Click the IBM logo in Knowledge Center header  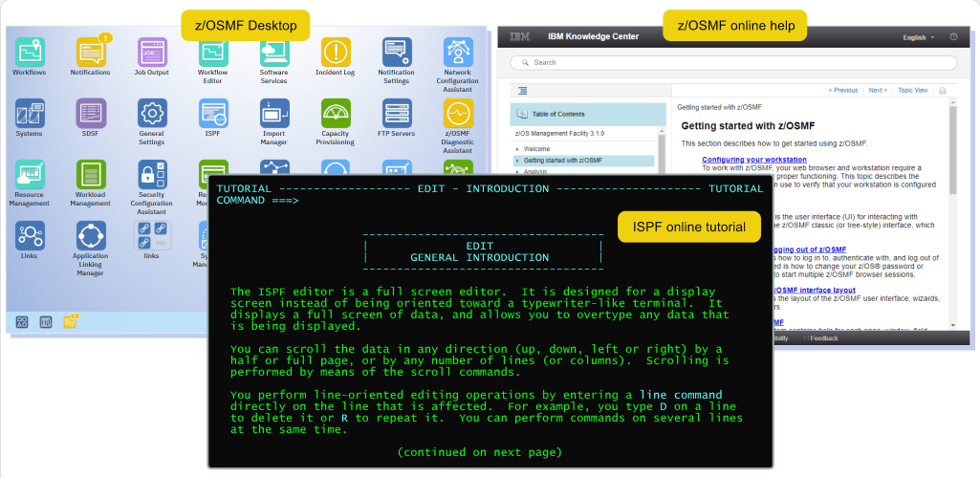(520, 37)
